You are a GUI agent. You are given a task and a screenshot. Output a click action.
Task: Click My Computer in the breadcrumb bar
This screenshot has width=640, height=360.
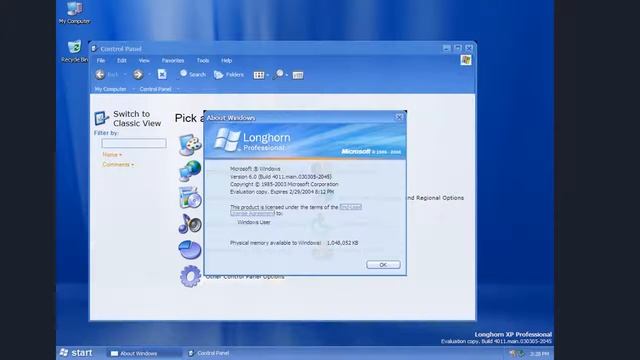[111, 89]
